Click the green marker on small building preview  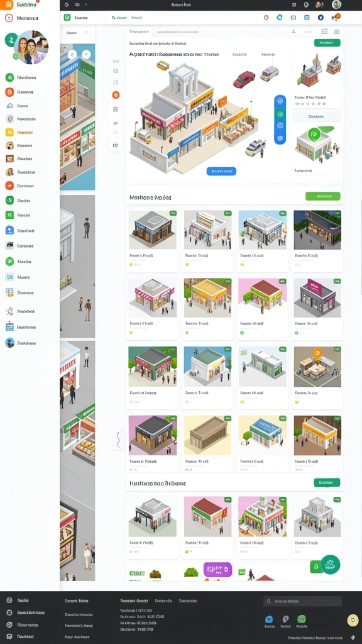314,133
